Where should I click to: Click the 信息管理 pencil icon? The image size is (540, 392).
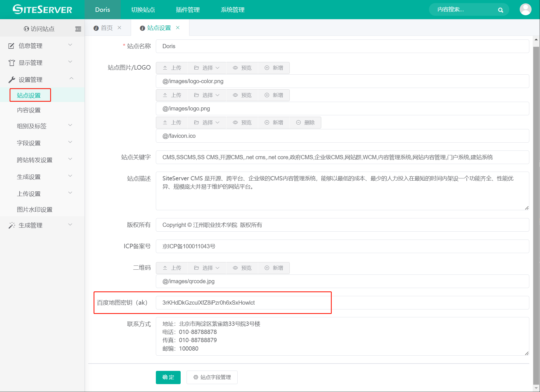(x=11, y=45)
